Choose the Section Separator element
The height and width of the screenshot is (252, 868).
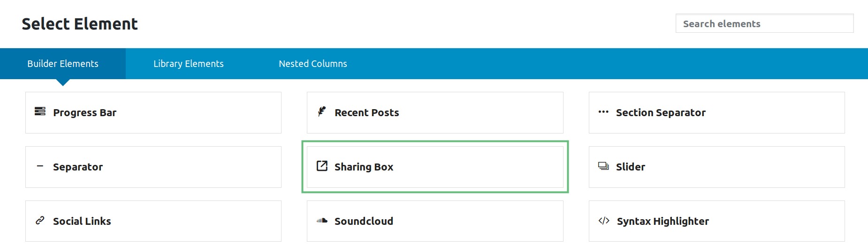pyautogui.click(x=717, y=112)
